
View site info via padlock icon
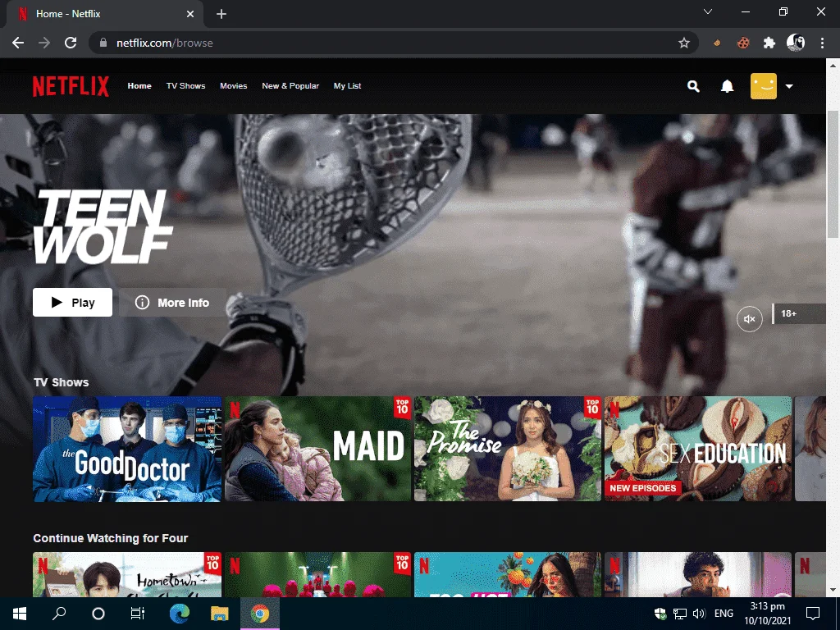[103, 43]
